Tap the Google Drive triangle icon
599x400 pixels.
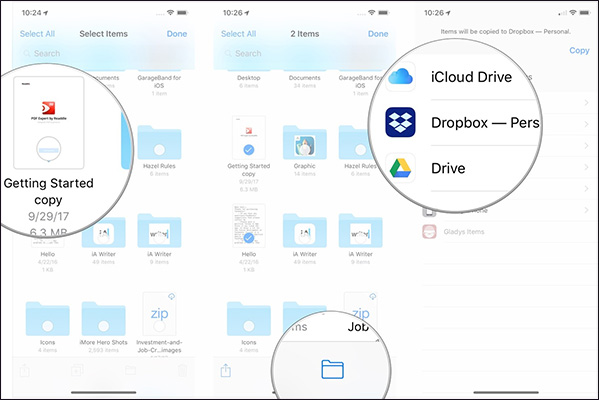[400, 168]
